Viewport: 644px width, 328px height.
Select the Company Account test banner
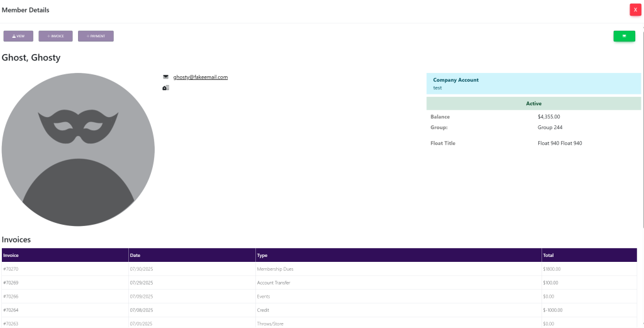coord(533,84)
